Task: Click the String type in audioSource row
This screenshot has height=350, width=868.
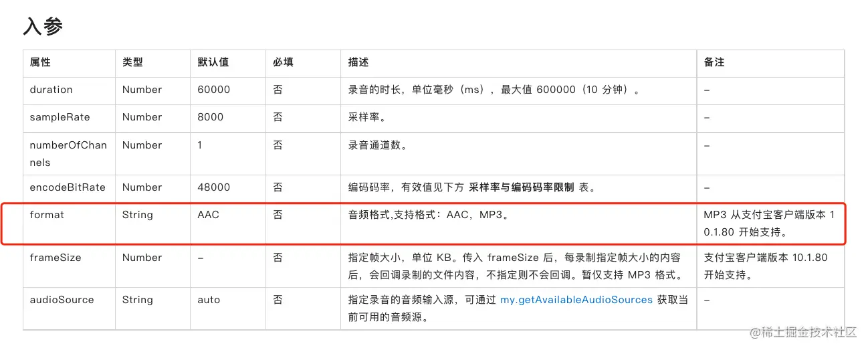Action: click(x=137, y=300)
